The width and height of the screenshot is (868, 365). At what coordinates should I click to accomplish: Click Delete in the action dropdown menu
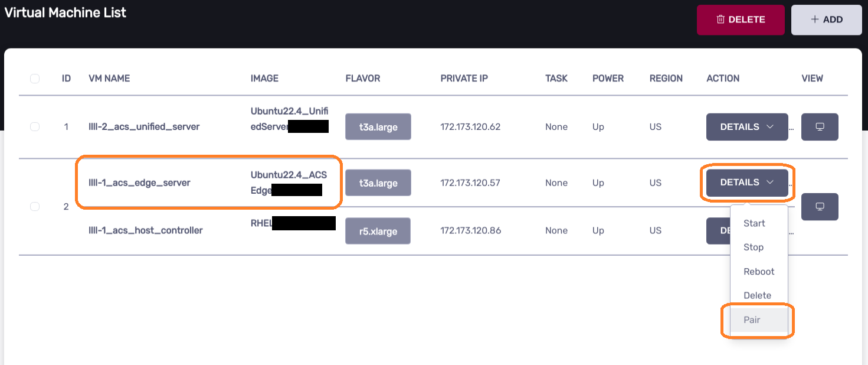757,295
